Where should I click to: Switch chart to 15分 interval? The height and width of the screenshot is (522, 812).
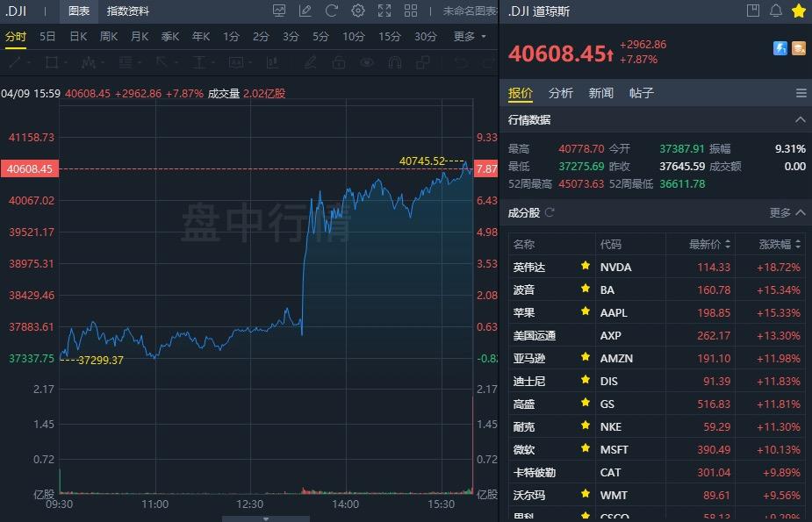click(x=390, y=36)
